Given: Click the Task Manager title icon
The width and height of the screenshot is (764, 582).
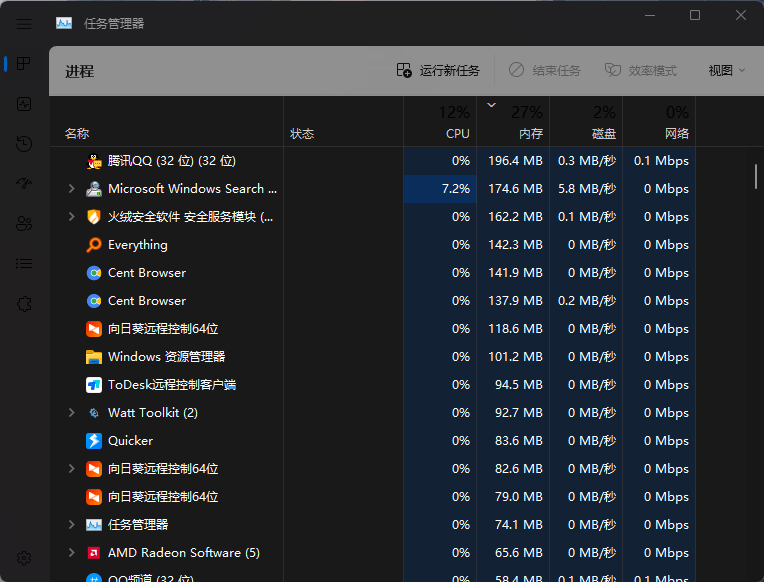Looking at the screenshot, I should point(64,23).
